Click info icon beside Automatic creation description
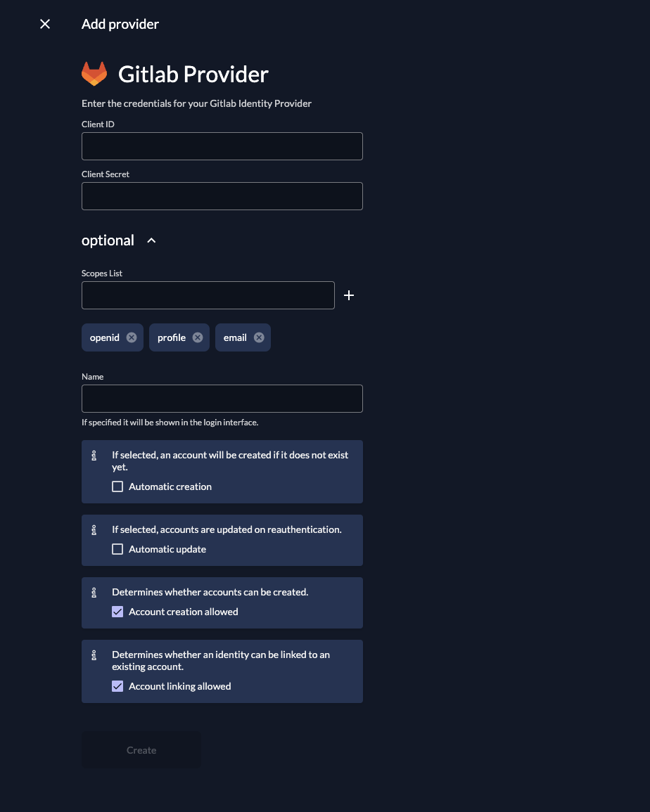The height and width of the screenshot is (812, 650). (x=94, y=456)
